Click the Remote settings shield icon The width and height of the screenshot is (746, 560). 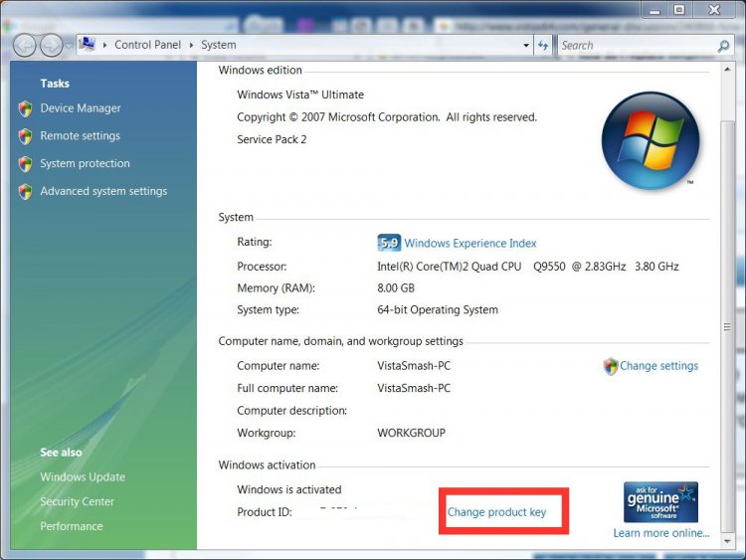25,136
